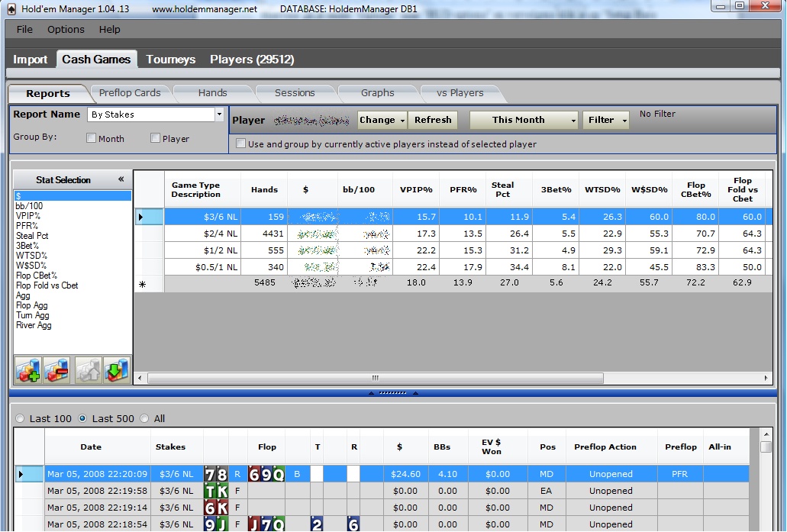Click the 6 K hole cards icon

tap(216, 508)
